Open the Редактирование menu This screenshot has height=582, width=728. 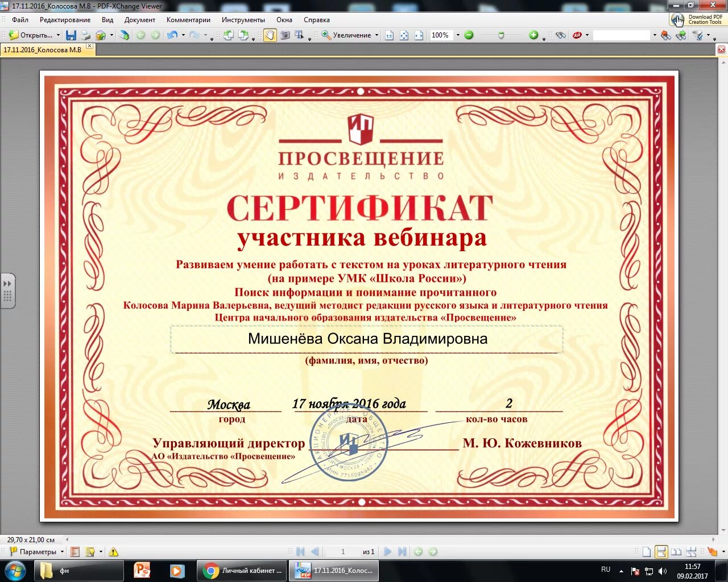pos(65,20)
